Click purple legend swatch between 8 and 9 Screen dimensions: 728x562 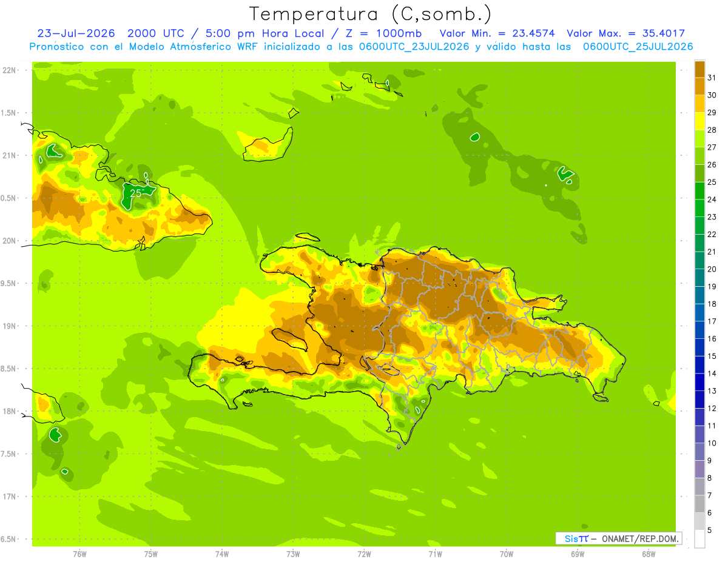[x=699, y=469]
